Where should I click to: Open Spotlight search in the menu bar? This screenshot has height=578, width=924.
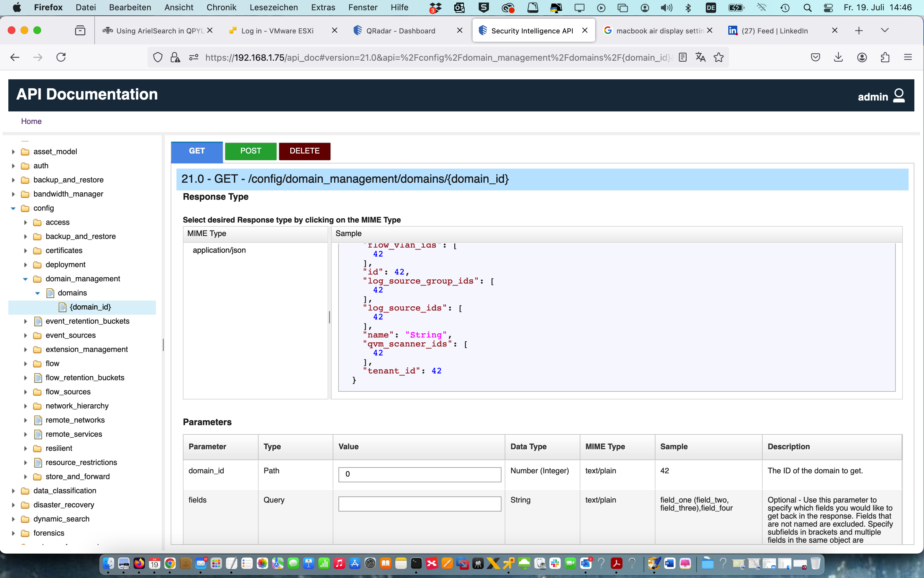[807, 8]
